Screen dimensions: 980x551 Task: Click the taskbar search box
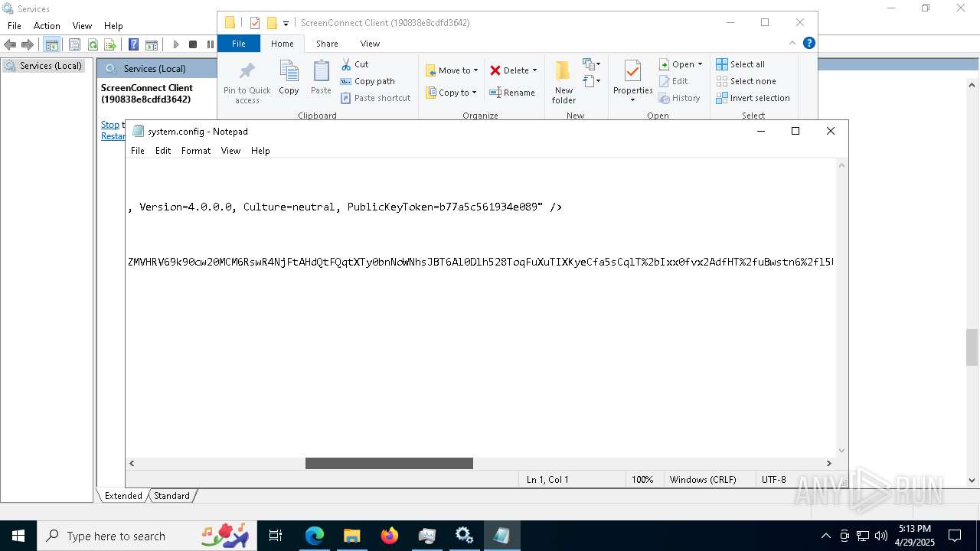(x=147, y=536)
